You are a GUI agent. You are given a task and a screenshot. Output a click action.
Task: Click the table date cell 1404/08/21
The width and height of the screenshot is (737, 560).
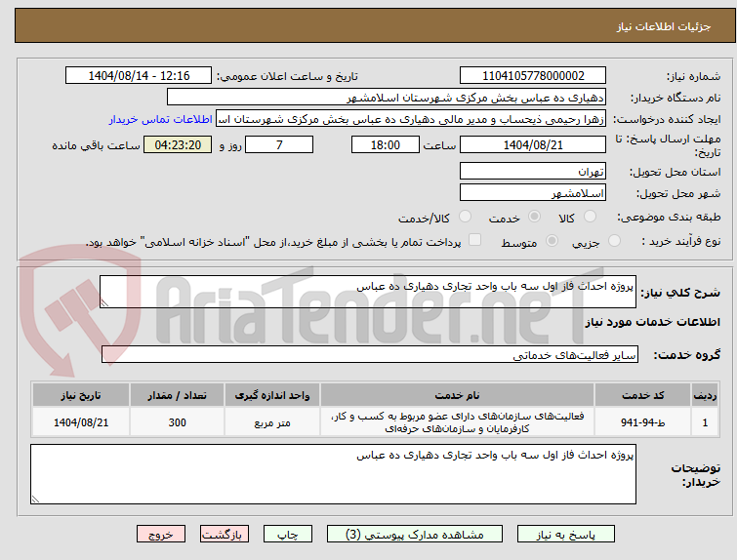(81, 422)
